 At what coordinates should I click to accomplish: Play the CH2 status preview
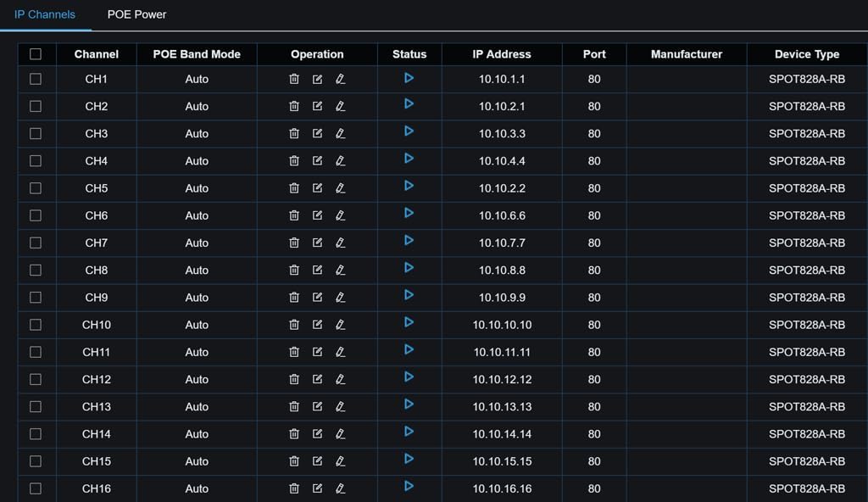click(x=409, y=104)
